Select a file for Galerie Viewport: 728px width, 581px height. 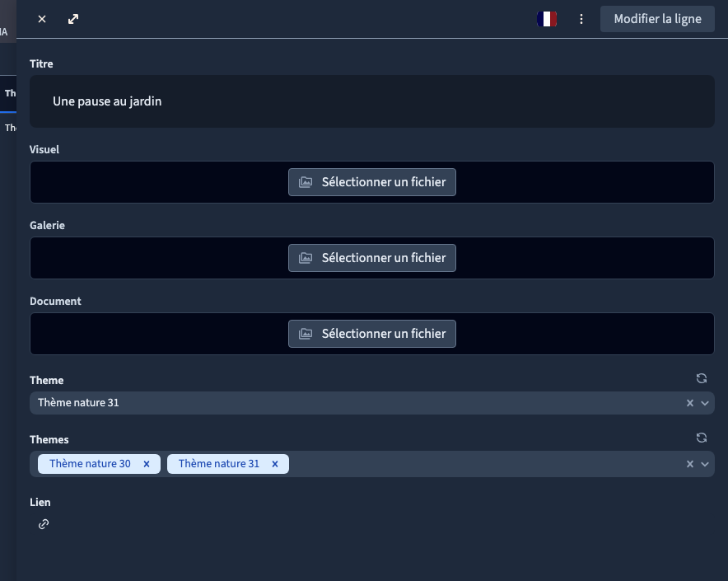pyautogui.click(x=372, y=258)
